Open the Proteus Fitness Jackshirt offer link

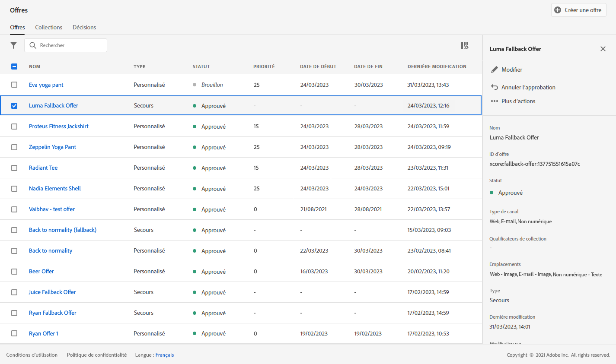(x=58, y=126)
